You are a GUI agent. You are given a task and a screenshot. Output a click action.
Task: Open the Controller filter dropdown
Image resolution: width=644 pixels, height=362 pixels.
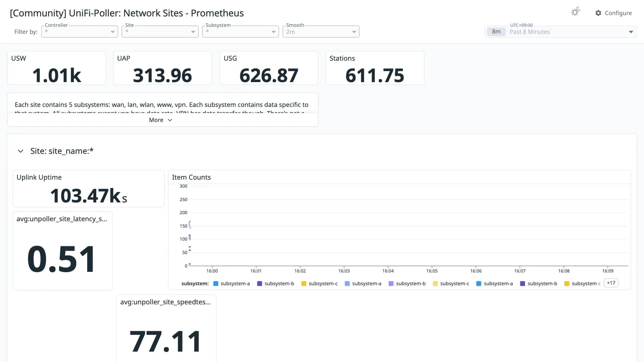(79, 32)
